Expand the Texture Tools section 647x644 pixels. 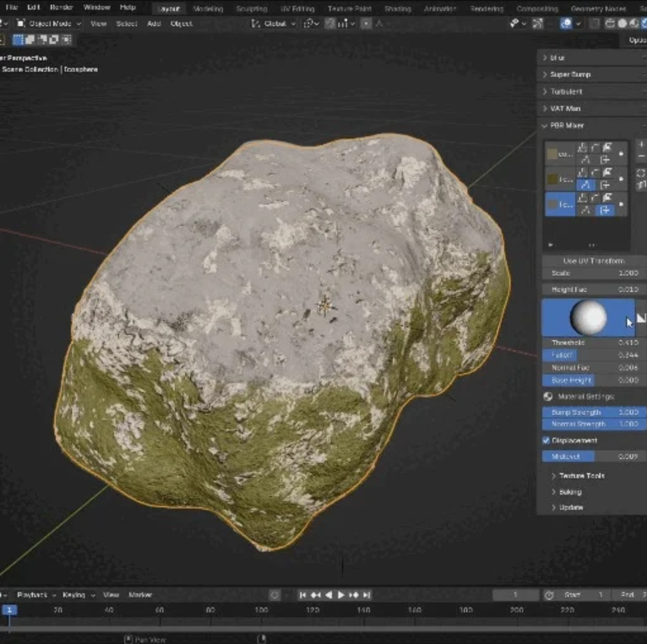pos(581,476)
